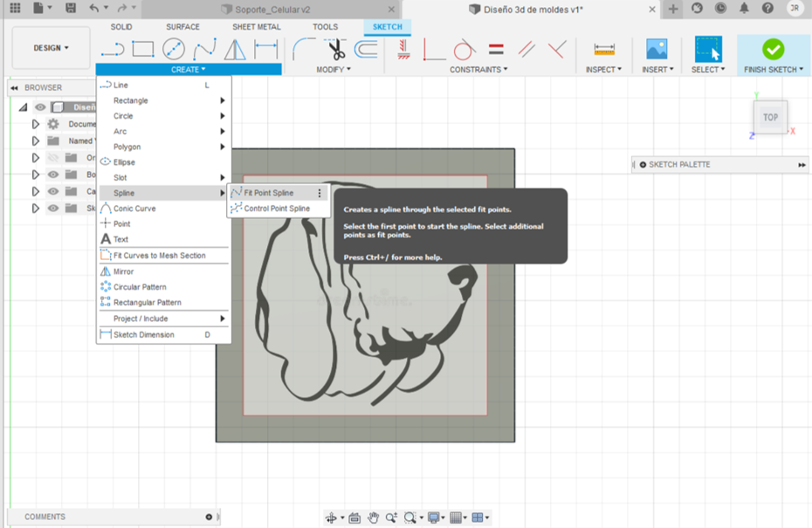
Task: Toggle the Sketches folder visibility eye
Action: pyautogui.click(x=53, y=208)
